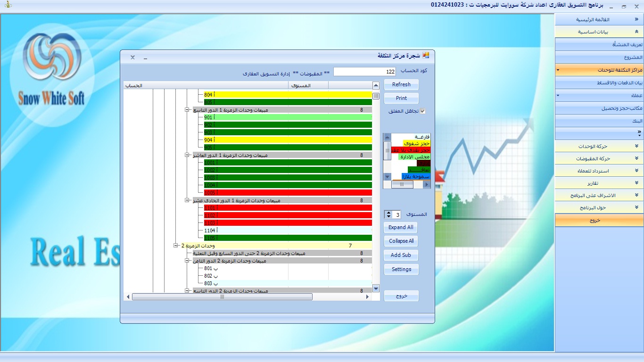Expand the عملاء submenu arrow
This screenshot has height=362, width=644.
[558, 96]
